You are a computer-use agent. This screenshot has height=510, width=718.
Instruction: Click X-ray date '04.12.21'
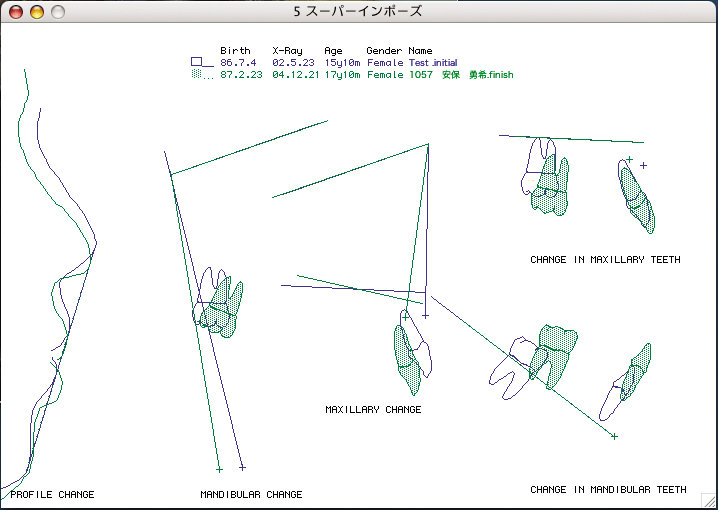[296, 75]
